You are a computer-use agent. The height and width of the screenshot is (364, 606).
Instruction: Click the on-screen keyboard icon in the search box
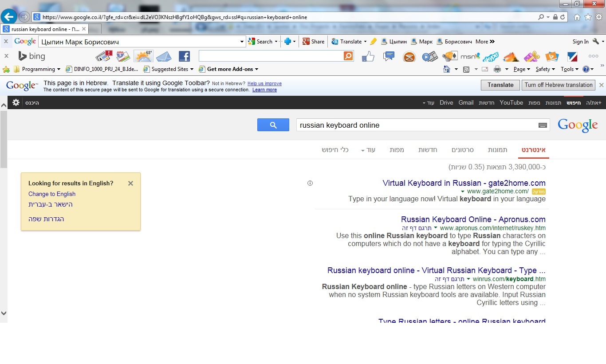pos(543,125)
